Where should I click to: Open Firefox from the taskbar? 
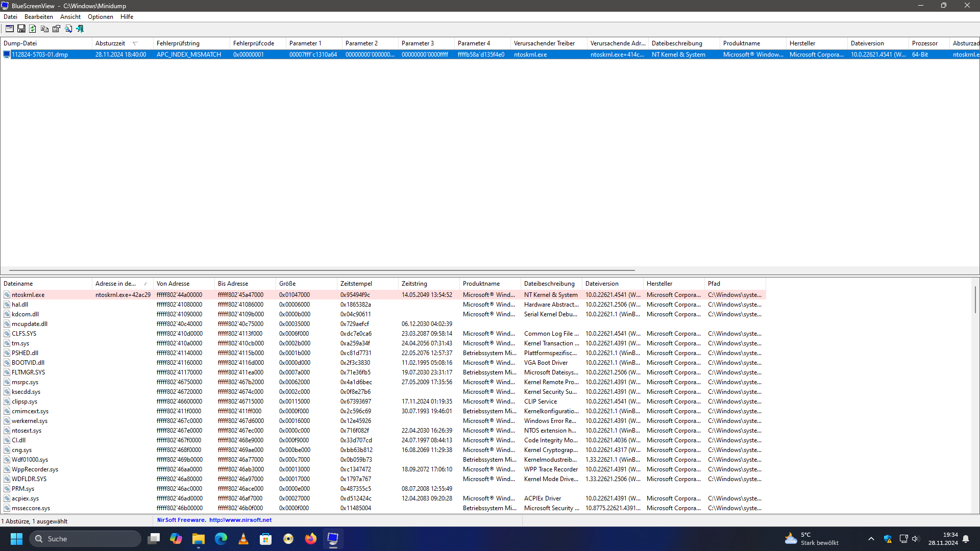pos(310,539)
